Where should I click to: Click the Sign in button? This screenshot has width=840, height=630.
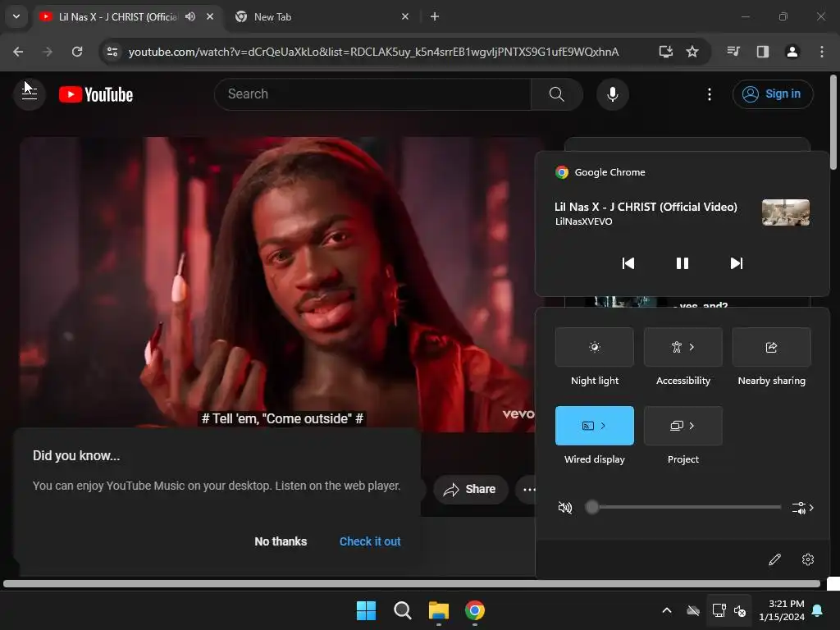pos(773,94)
